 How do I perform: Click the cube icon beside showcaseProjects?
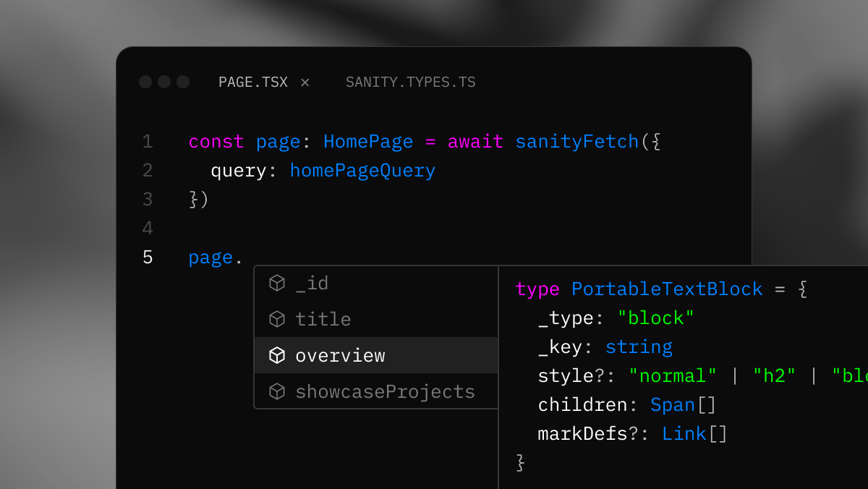point(277,391)
